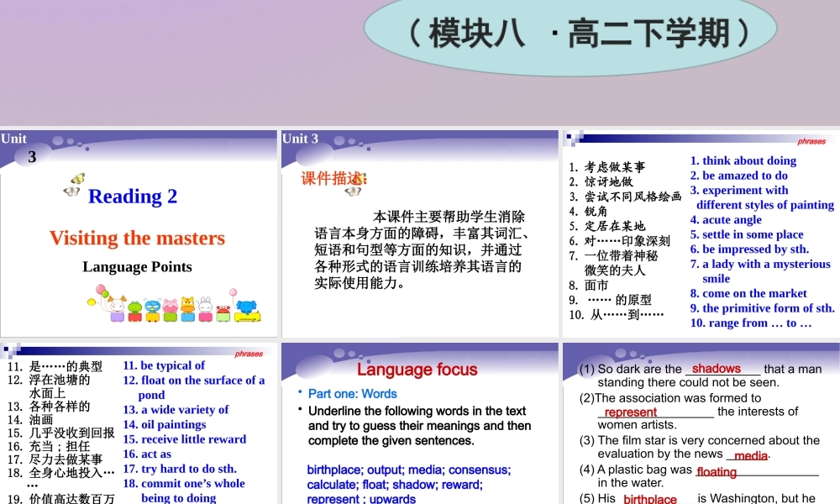Click the Chinese item '17. 尽力去做某事'

(55, 459)
